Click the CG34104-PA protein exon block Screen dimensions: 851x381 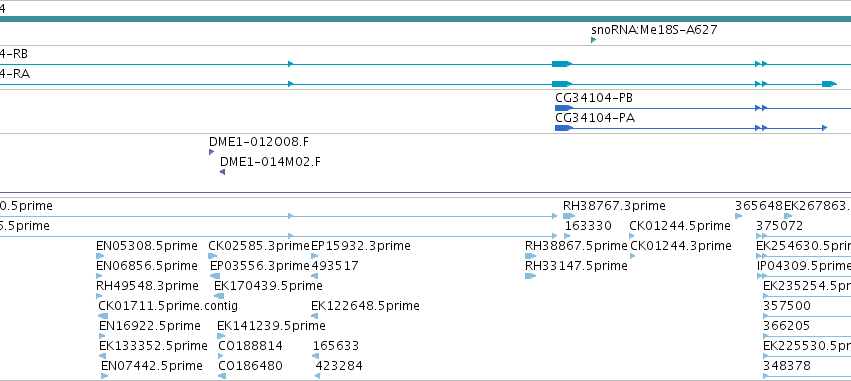click(563, 128)
